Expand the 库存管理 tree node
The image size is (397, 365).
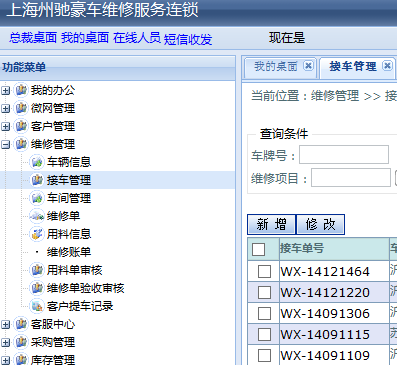point(5,360)
